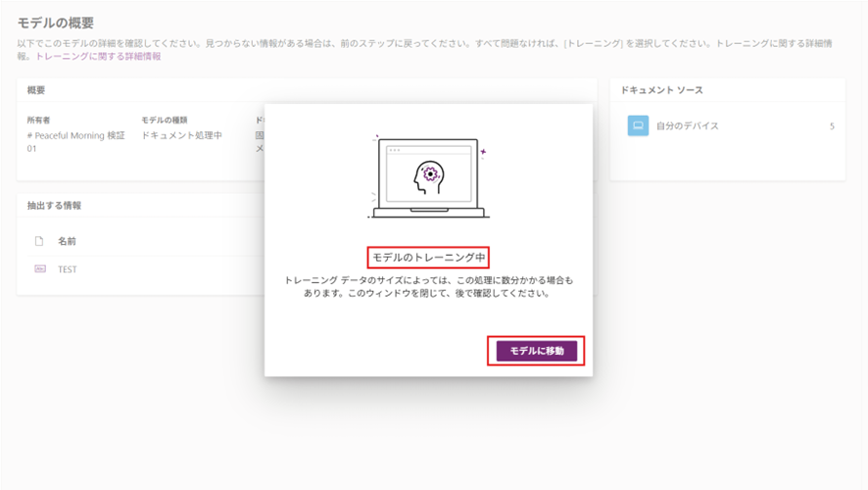Click the 名前 column header
The width and height of the screenshot is (868, 490).
click(x=67, y=241)
